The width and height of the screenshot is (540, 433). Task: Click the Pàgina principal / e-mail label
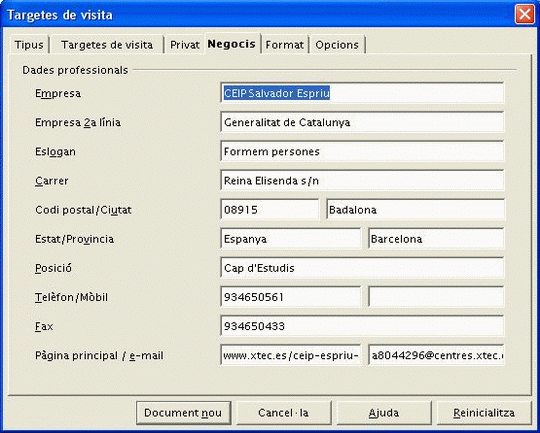pos(99,355)
